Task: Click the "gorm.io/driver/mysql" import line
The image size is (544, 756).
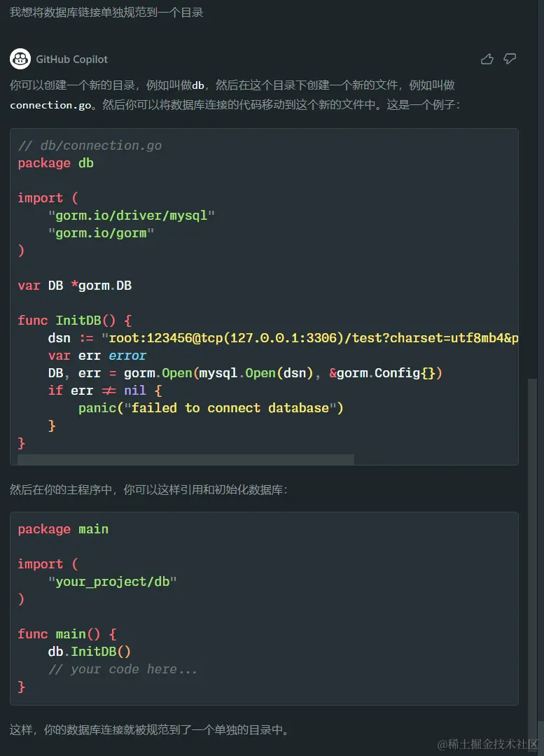Action: click(131, 216)
